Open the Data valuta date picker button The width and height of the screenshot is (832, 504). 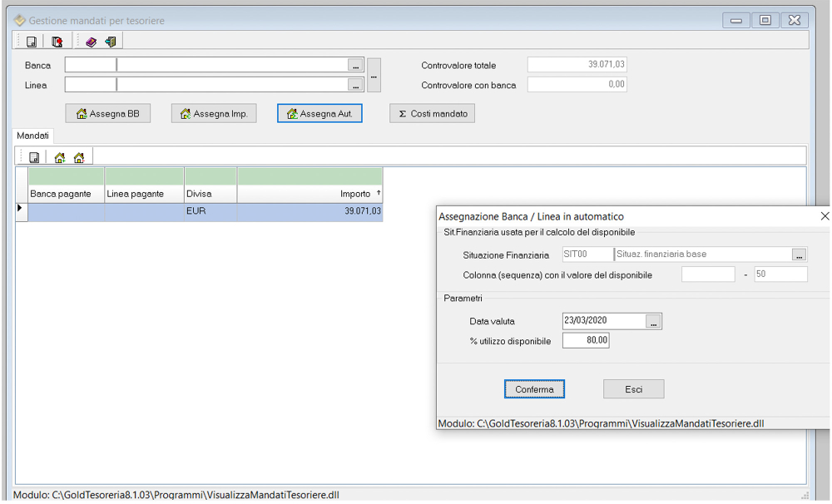point(653,321)
